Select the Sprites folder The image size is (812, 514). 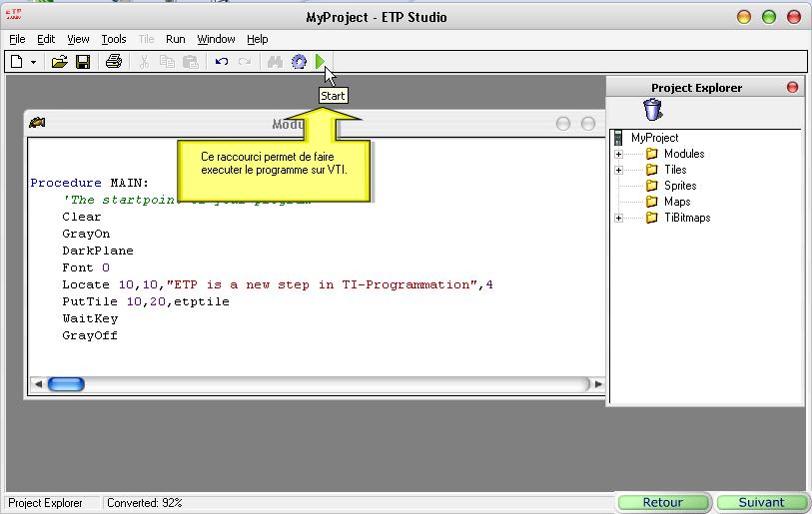680,186
